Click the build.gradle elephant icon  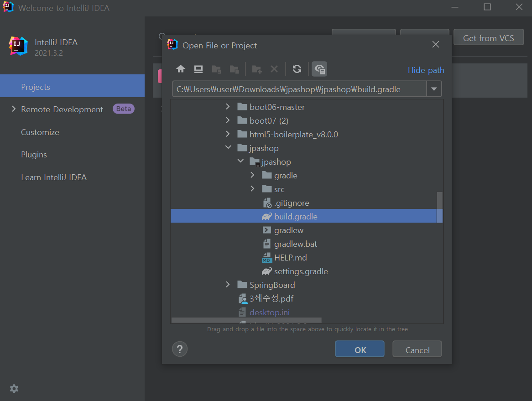point(267,216)
